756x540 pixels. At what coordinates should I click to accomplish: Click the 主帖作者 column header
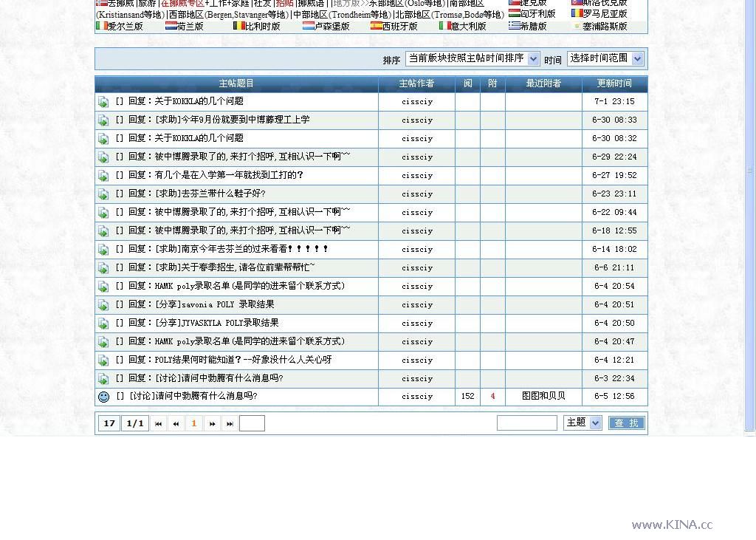416,83
